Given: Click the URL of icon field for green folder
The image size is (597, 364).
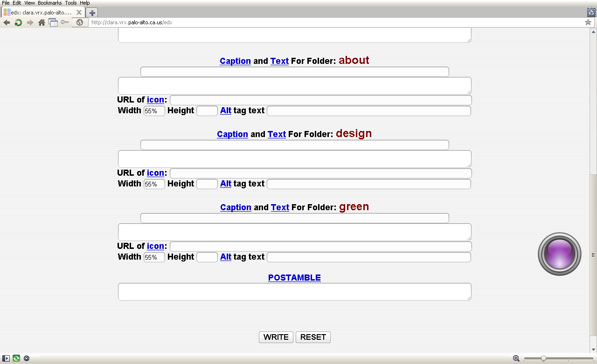Looking at the screenshot, I should [320, 247].
